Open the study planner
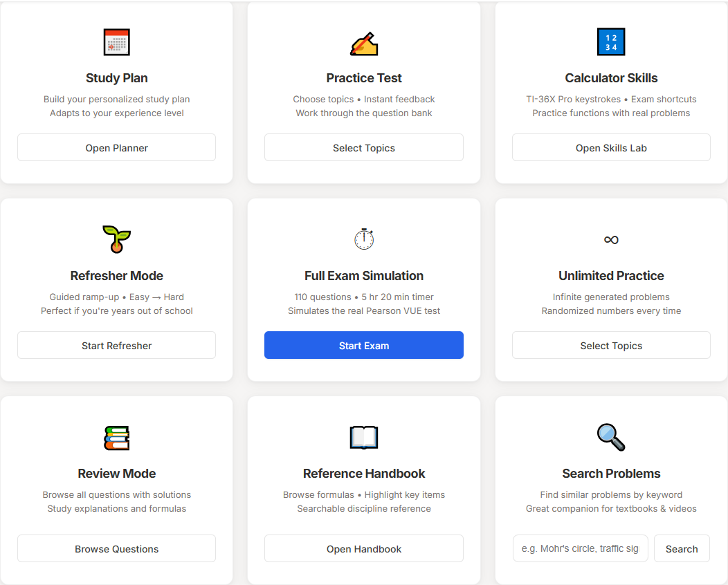728x585 pixels. (116, 147)
